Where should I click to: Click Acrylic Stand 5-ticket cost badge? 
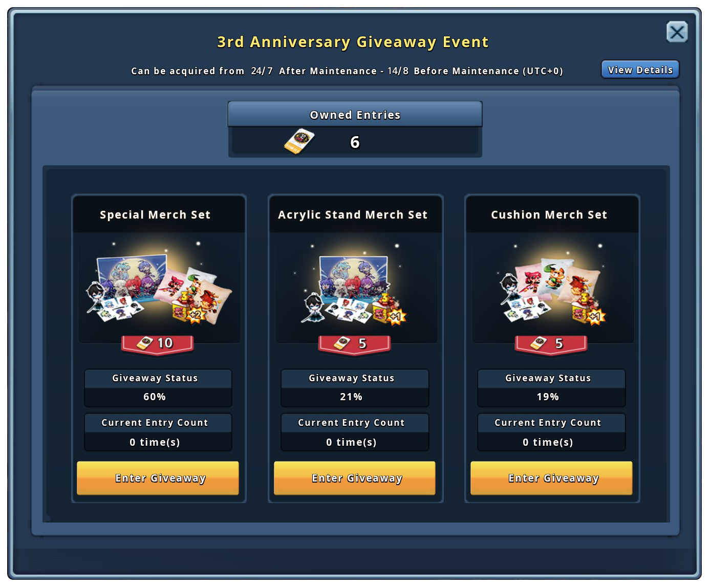(x=354, y=344)
